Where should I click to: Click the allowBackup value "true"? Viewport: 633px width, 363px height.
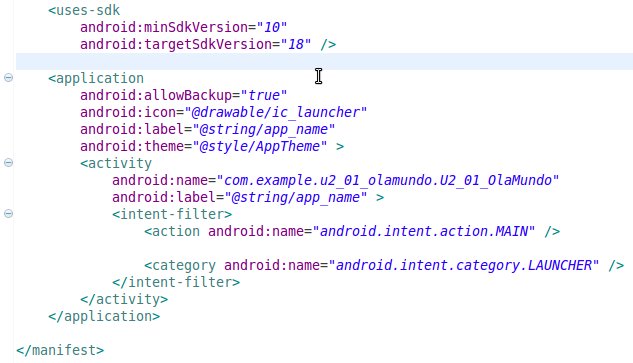(264, 95)
